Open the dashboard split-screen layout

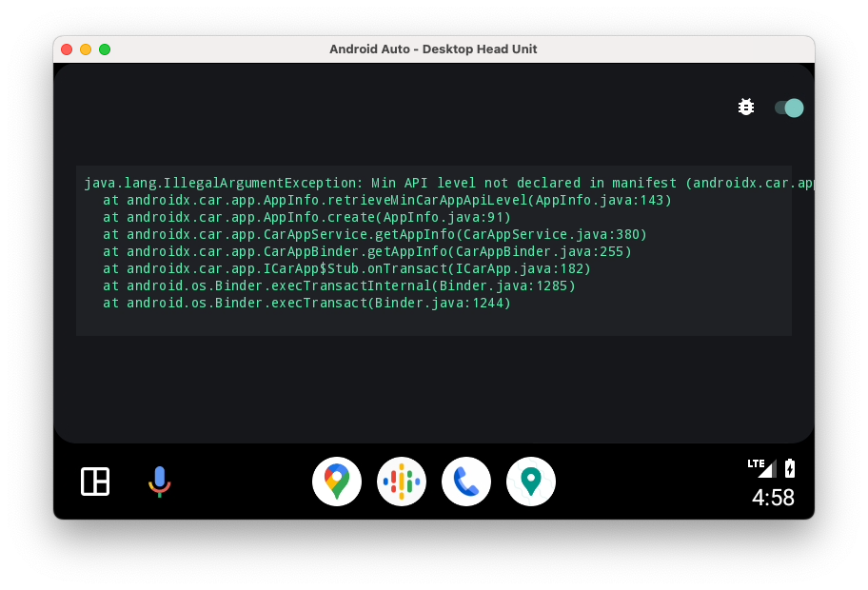pyautogui.click(x=95, y=482)
